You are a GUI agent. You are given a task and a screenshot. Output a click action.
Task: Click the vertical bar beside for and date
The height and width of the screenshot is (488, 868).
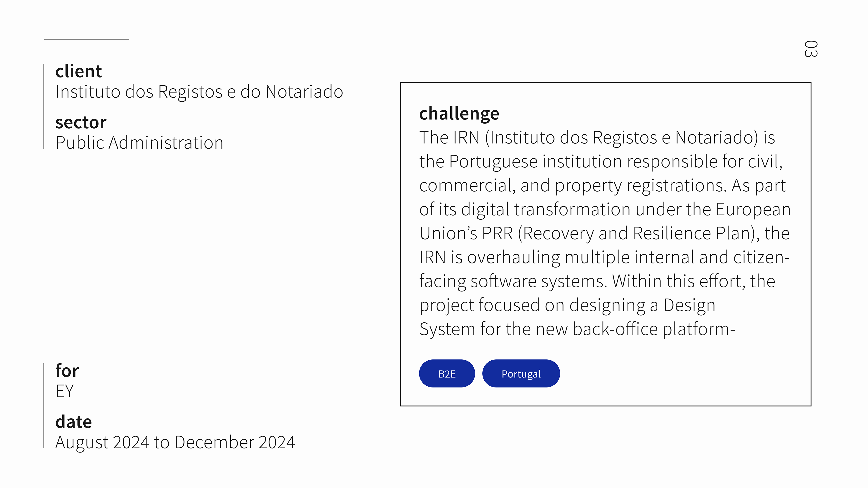44,406
